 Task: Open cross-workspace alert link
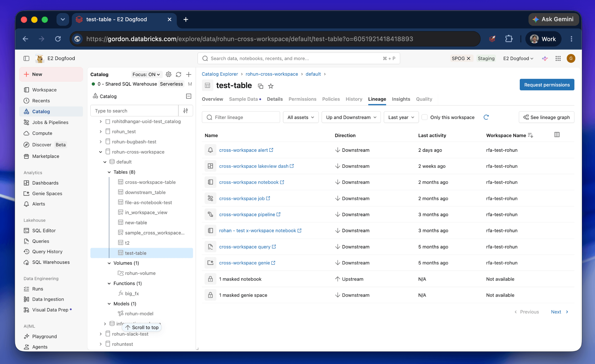click(x=246, y=150)
